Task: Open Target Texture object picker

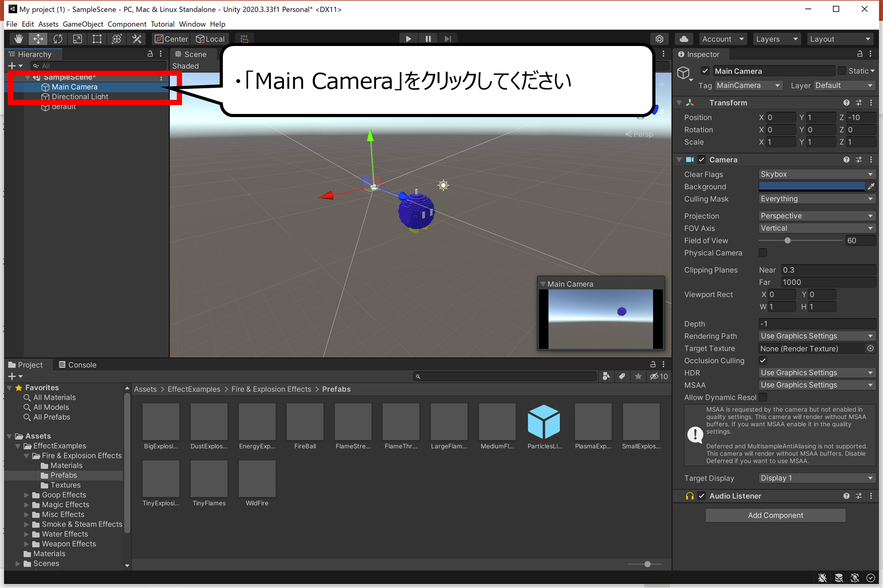Action: pos(870,348)
